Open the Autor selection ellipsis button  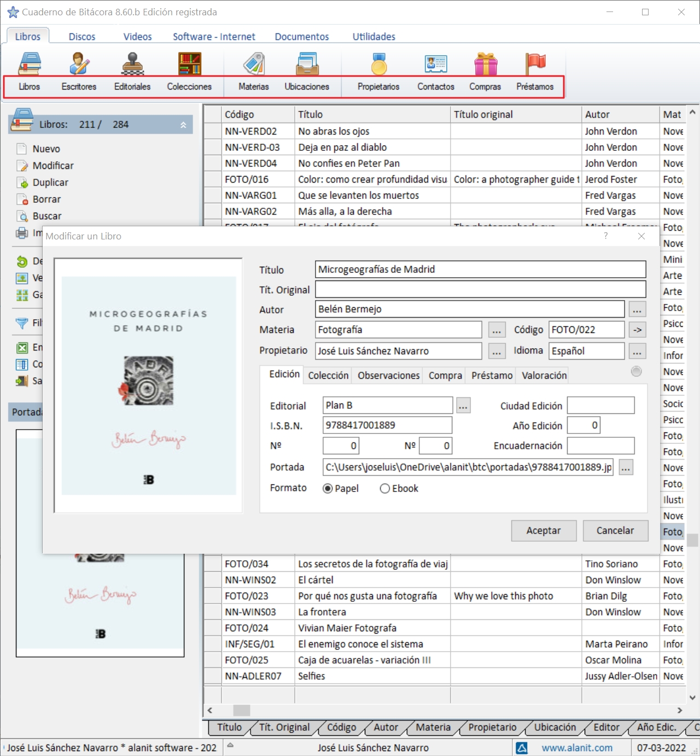[637, 309]
